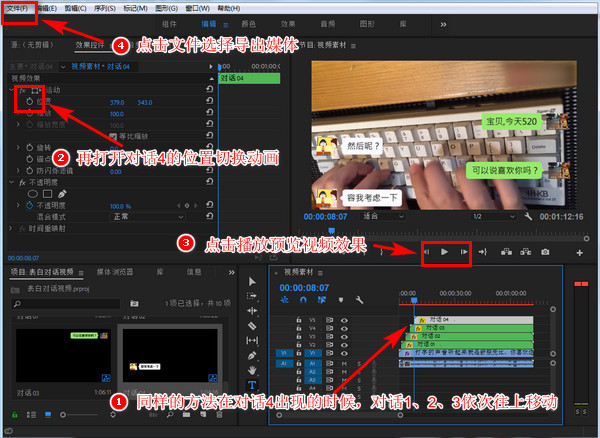Open program monitor wrench settings

pyautogui.click(x=528, y=217)
